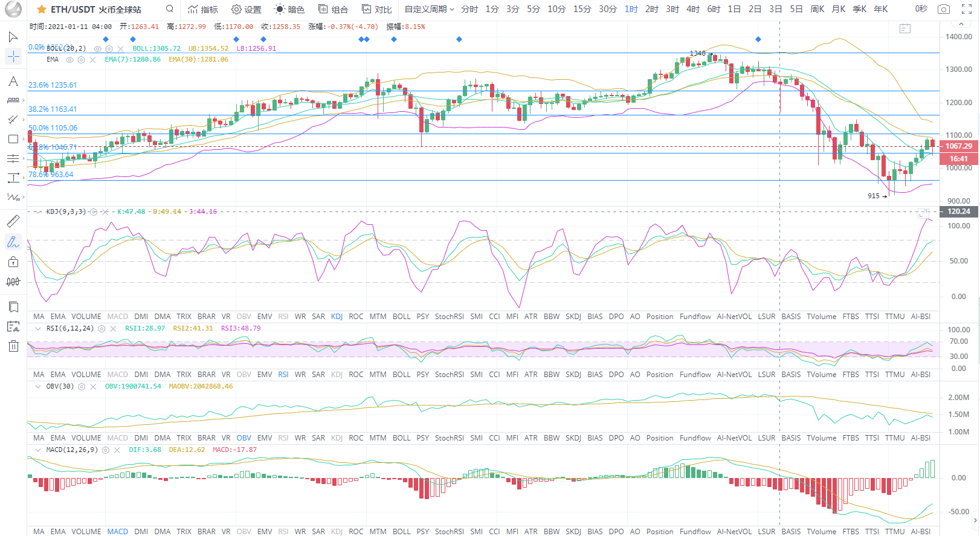Screen dimensions: 980x536
Task: Select the text annotation tool
Action: (x=13, y=81)
